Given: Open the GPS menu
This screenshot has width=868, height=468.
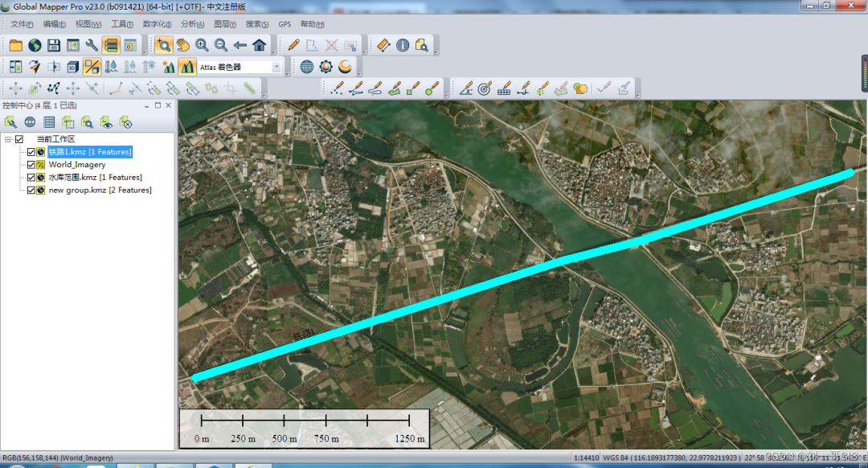Looking at the screenshot, I should coord(285,24).
